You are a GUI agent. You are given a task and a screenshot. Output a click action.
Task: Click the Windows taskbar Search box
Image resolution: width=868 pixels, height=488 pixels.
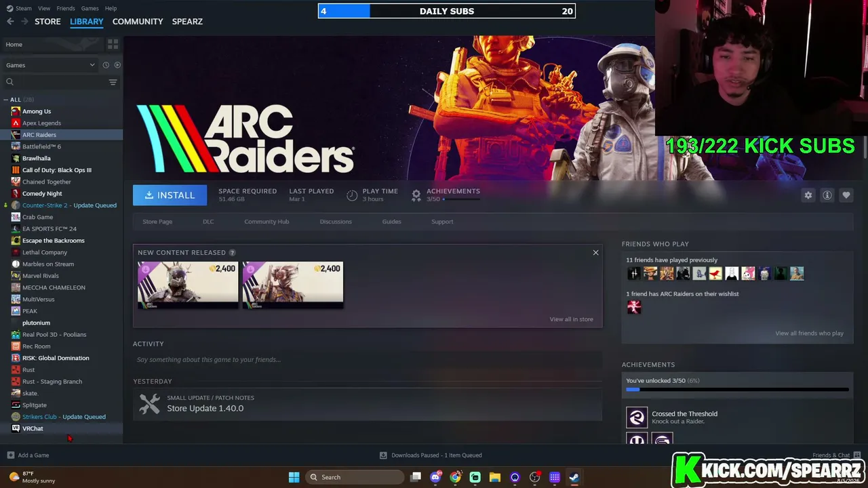point(354,477)
